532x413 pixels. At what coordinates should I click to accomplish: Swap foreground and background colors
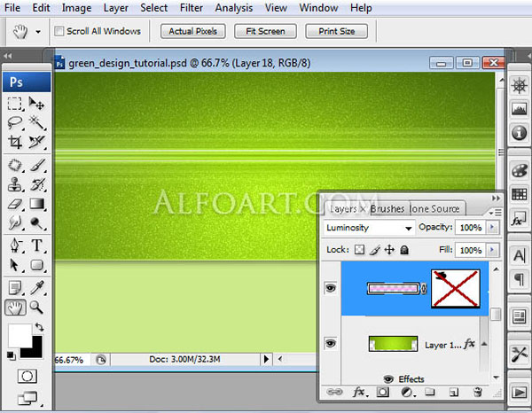(40, 327)
